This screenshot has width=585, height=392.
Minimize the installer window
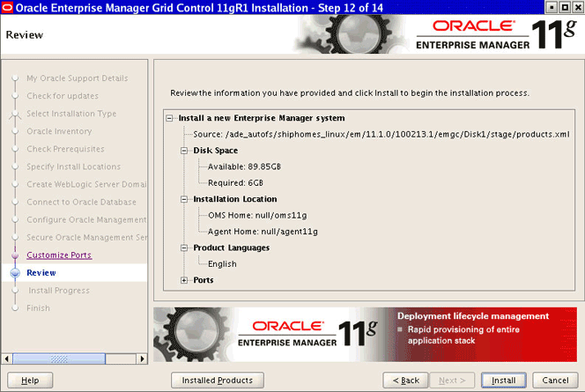click(552, 7)
